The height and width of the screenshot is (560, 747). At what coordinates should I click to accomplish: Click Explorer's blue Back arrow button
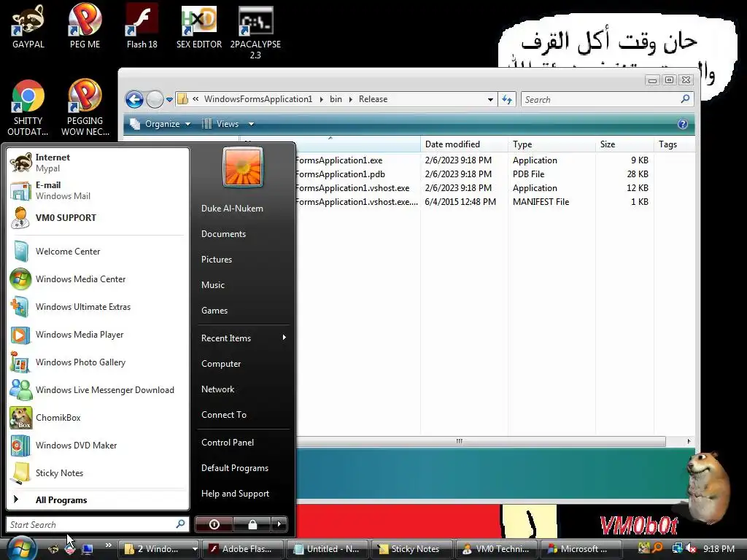click(x=135, y=99)
